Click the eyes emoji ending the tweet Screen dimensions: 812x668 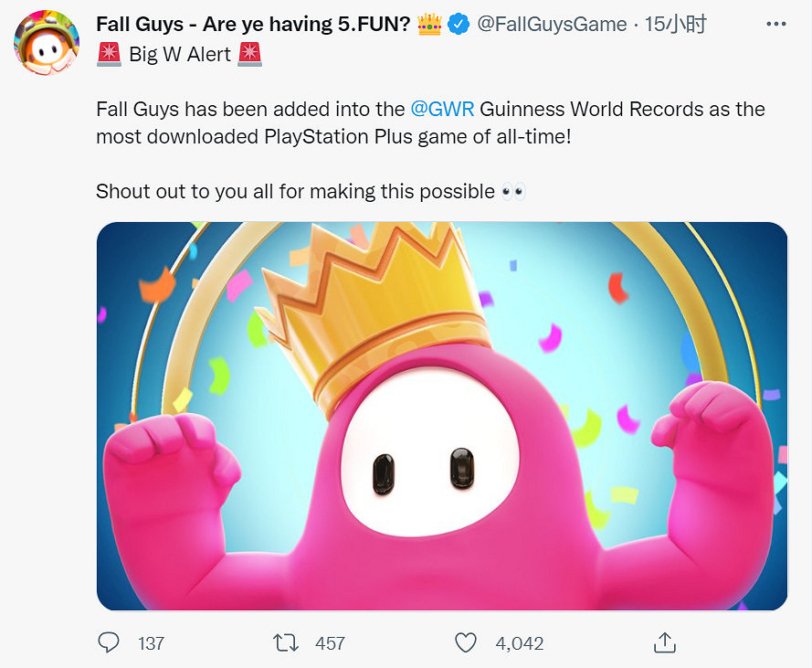[x=513, y=193]
